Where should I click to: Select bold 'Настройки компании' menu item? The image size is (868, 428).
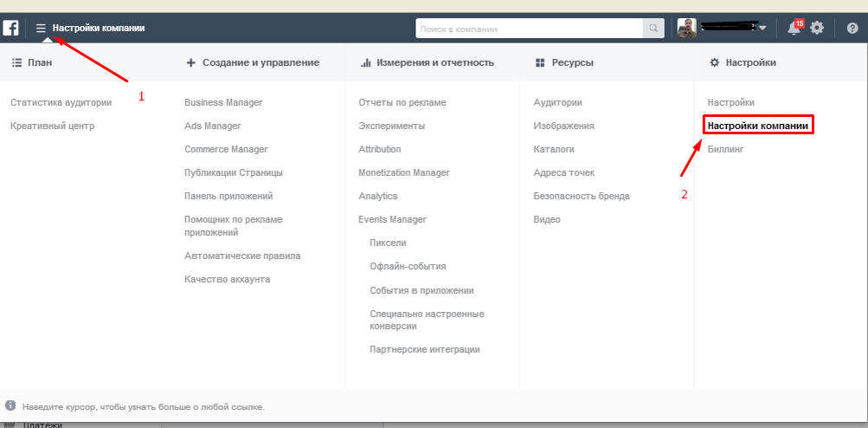(x=758, y=126)
